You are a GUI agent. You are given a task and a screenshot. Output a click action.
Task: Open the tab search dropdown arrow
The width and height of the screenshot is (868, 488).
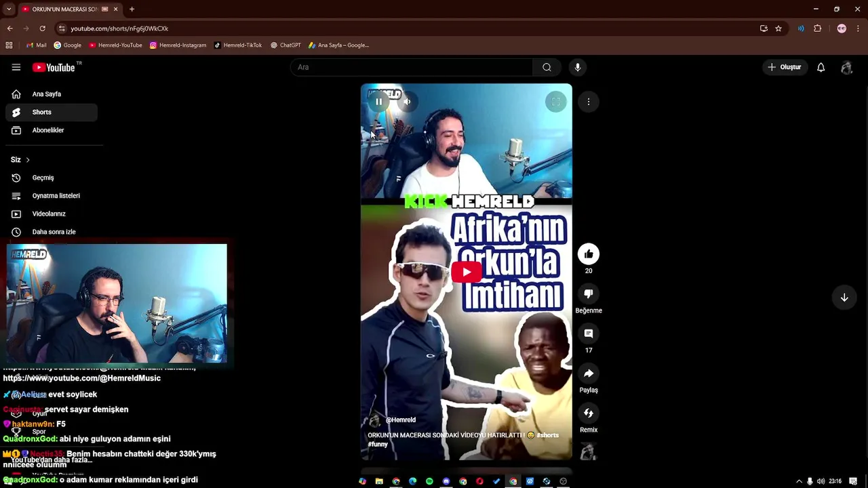[9, 9]
